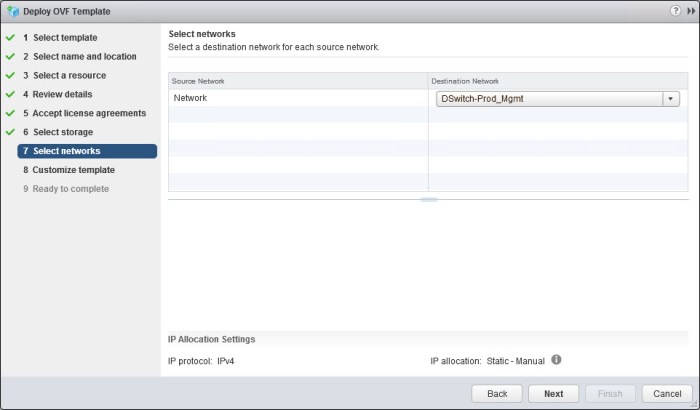
Task: Click the Destination Network column header
Action: pos(557,80)
